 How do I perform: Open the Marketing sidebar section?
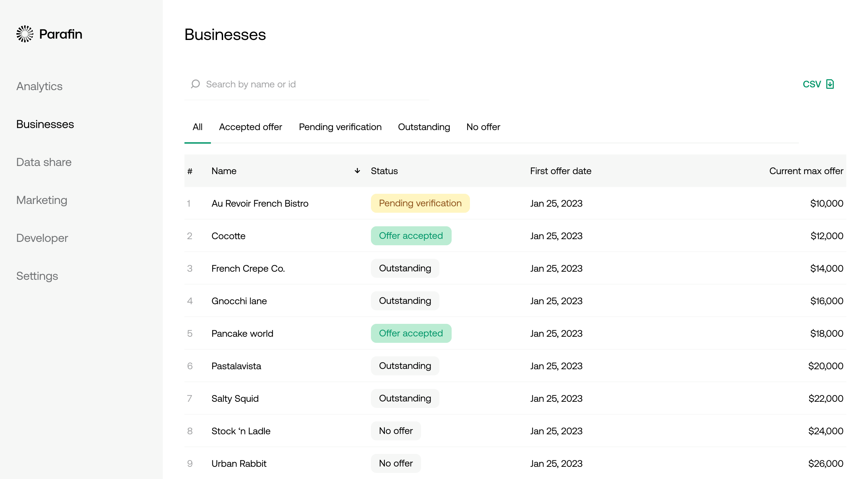42,200
